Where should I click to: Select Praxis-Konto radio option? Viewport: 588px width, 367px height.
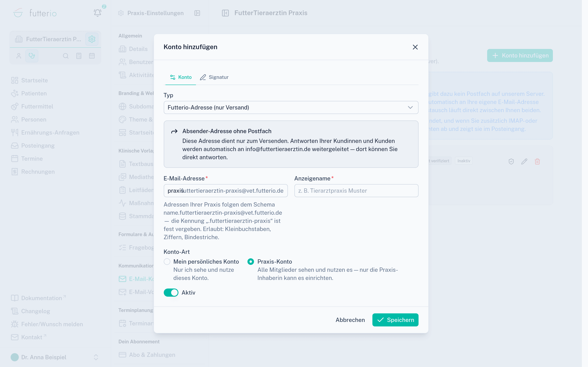[251, 261]
